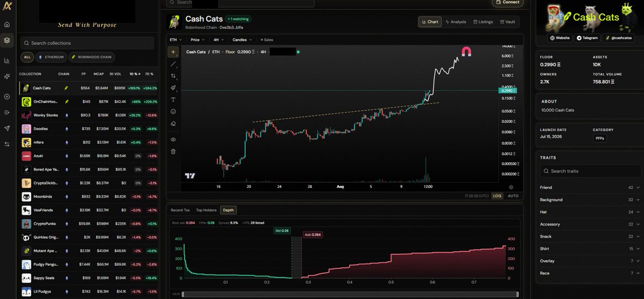The width and height of the screenshot is (644, 299).
Task: Open the Azuki collection row
Action: coord(87,156)
